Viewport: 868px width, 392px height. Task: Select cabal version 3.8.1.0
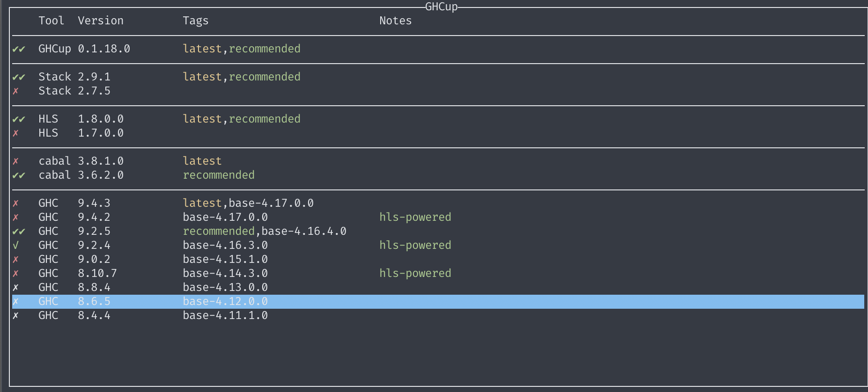[x=101, y=161]
